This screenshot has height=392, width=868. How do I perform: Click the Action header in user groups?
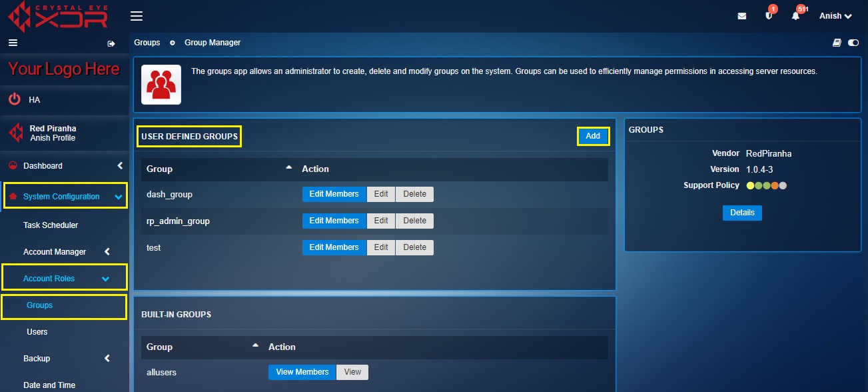315,169
